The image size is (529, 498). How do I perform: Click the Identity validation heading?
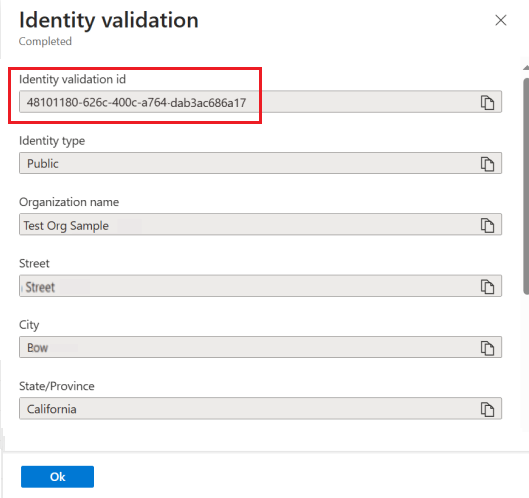click(109, 20)
